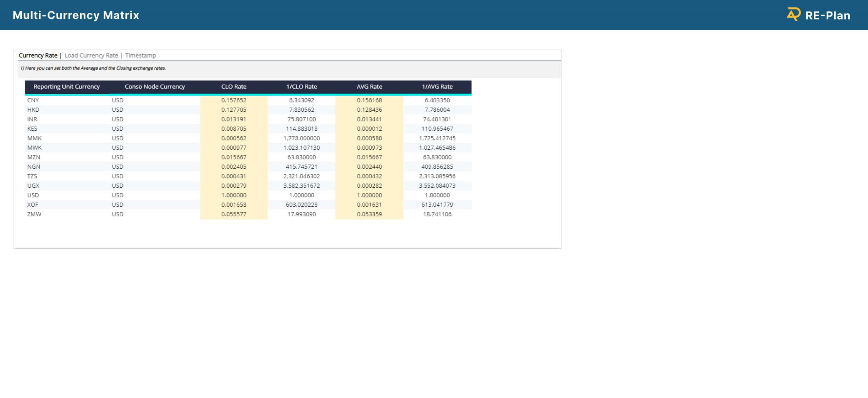Click the UGX 1/AVG Rate value 3,552.084073

(x=437, y=186)
